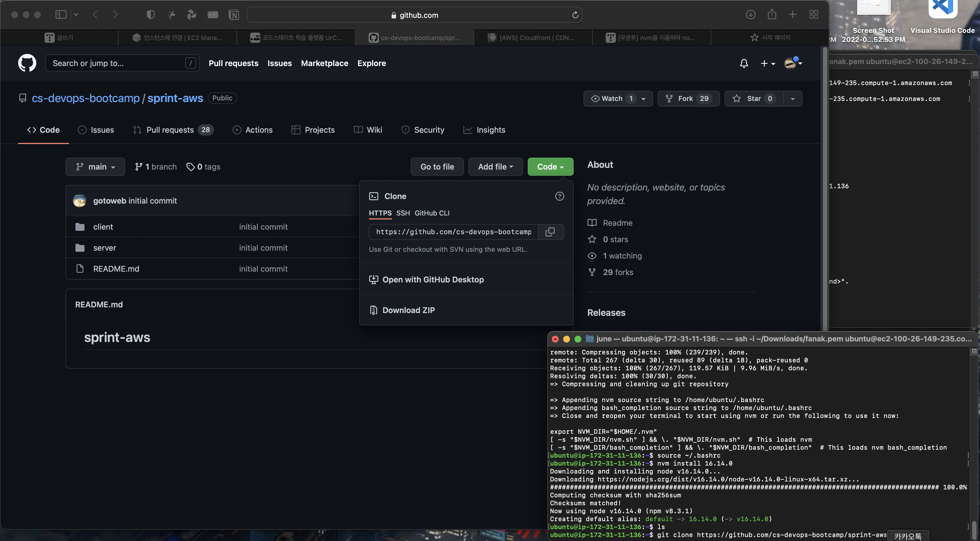980x541 pixels.
Task: Select the HTTPS clone URL text field
Action: (x=453, y=232)
